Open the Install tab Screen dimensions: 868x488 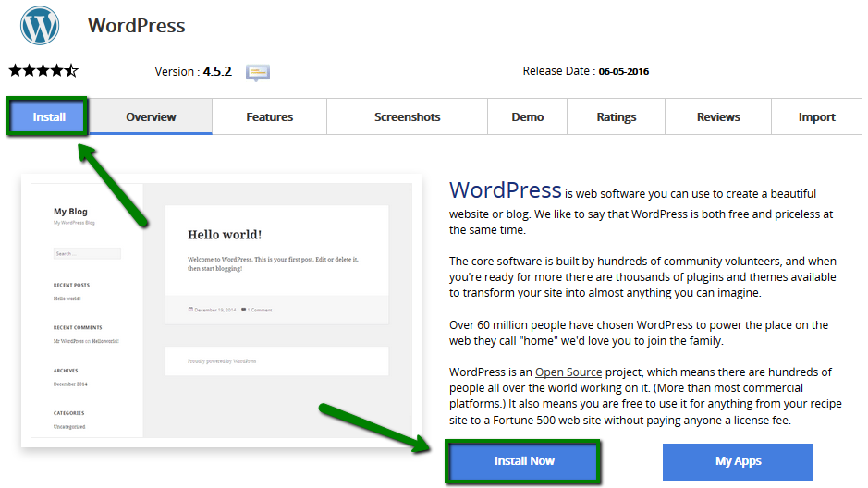tap(48, 116)
